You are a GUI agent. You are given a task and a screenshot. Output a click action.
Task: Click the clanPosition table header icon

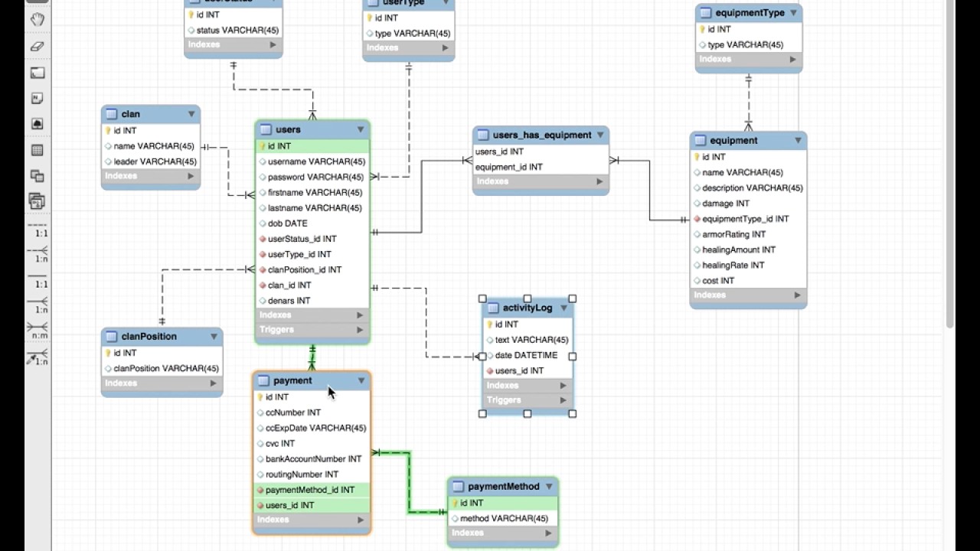[111, 337]
